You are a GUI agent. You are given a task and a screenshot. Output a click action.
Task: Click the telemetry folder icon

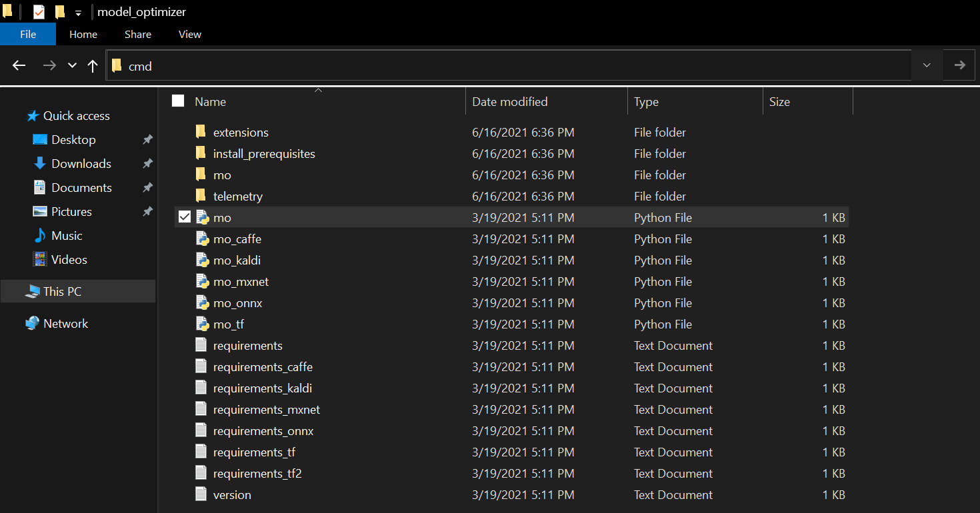[x=201, y=196]
